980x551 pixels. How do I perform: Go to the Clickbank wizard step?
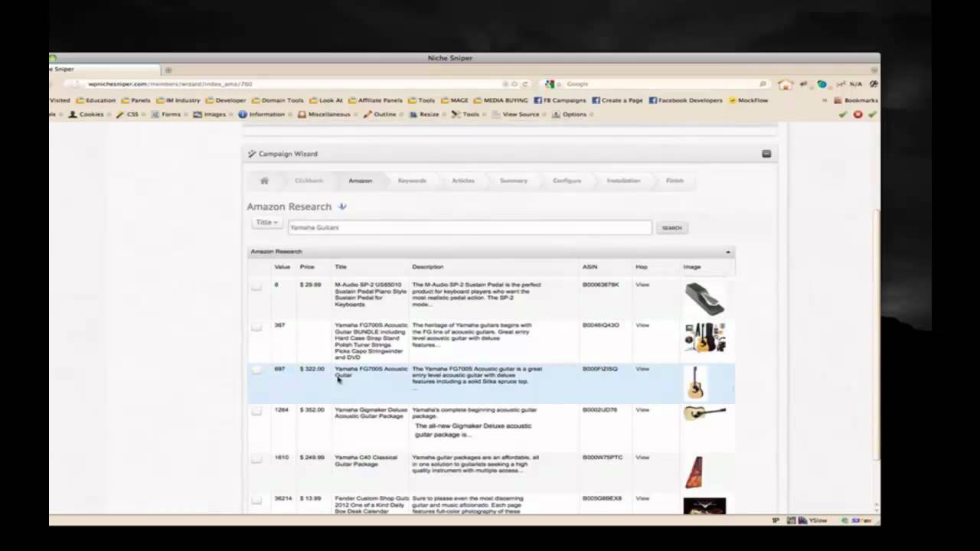tap(309, 181)
